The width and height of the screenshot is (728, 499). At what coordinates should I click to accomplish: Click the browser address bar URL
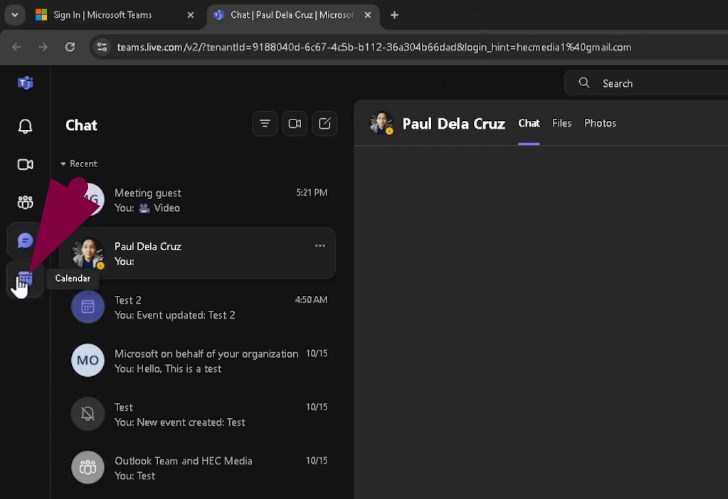(x=374, y=47)
